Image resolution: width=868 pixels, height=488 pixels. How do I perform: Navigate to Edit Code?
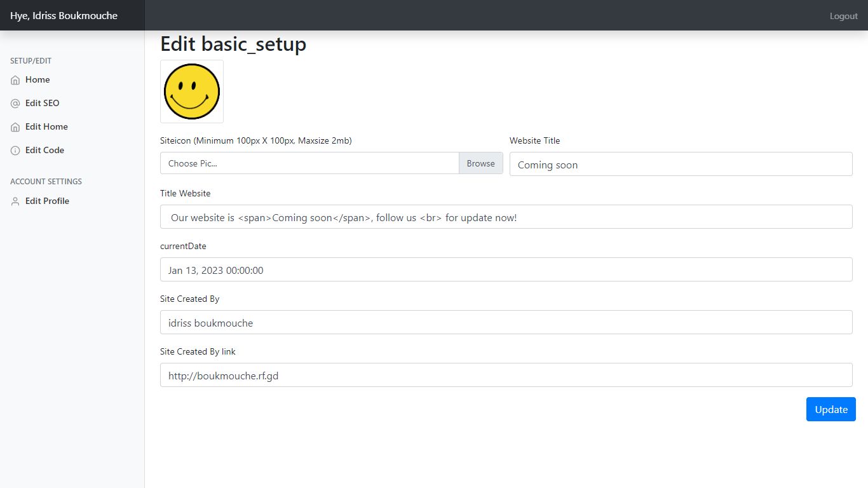[x=44, y=150]
